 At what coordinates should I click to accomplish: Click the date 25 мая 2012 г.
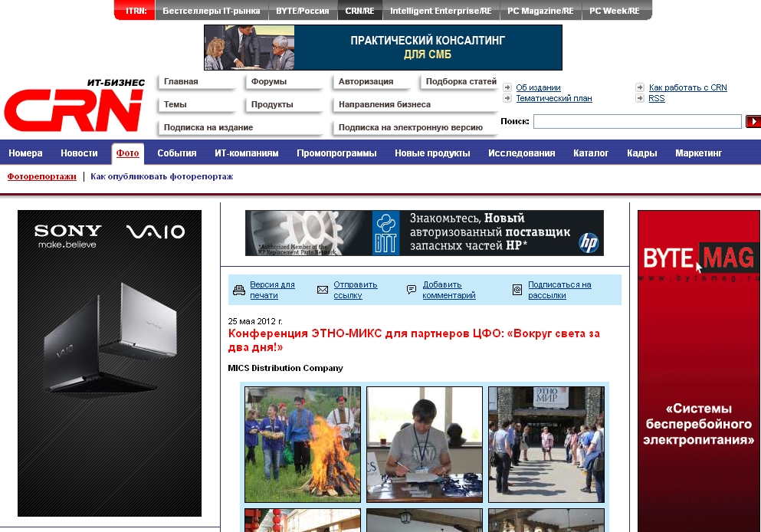tap(255, 321)
